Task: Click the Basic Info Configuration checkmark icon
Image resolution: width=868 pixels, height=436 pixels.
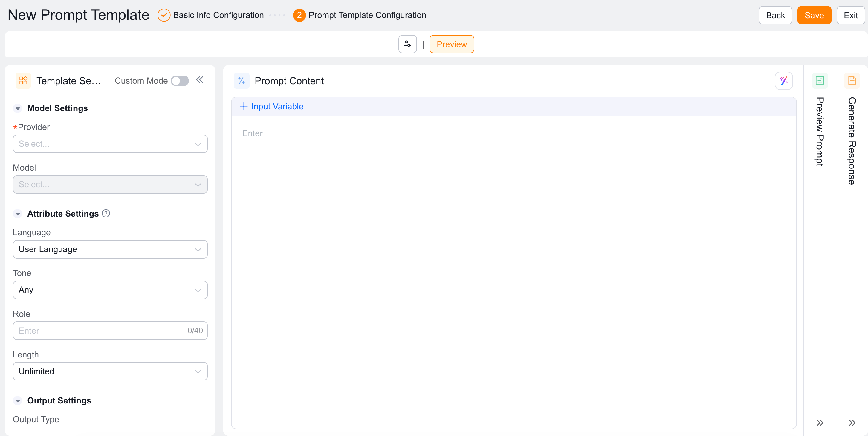Action: click(164, 15)
